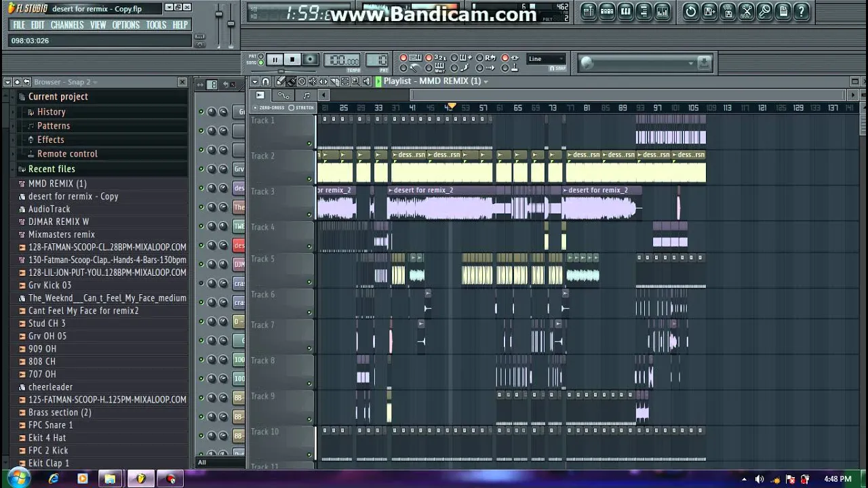
Task: Select the mute tool in playlist toolbar
Action: (313, 81)
